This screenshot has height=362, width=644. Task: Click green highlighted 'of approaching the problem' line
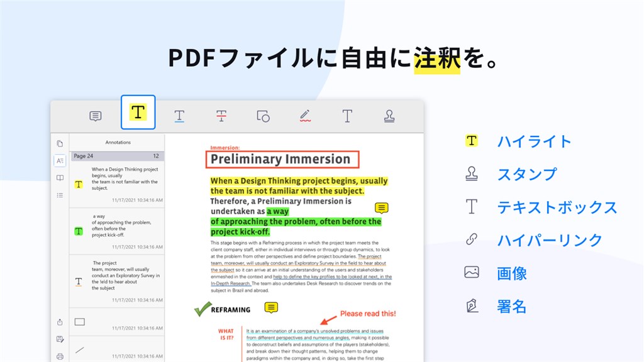pyautogui.click(x=296, y=222)
